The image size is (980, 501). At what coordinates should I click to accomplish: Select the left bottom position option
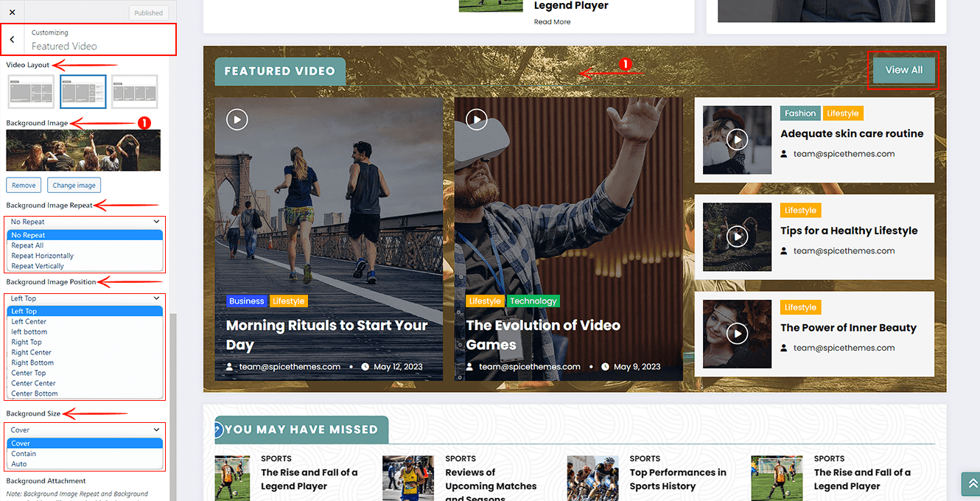[x=85, y=332]
